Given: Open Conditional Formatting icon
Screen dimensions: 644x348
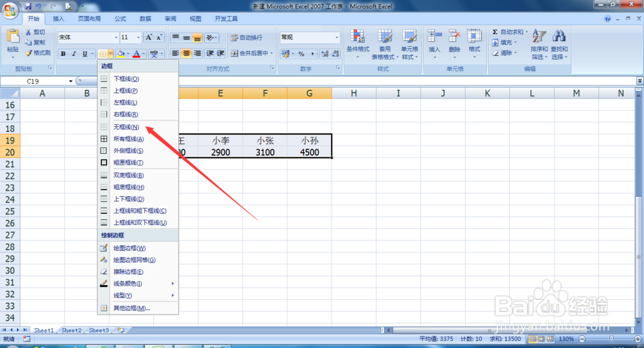Looking at the screenshot, I should click(357, 36).
